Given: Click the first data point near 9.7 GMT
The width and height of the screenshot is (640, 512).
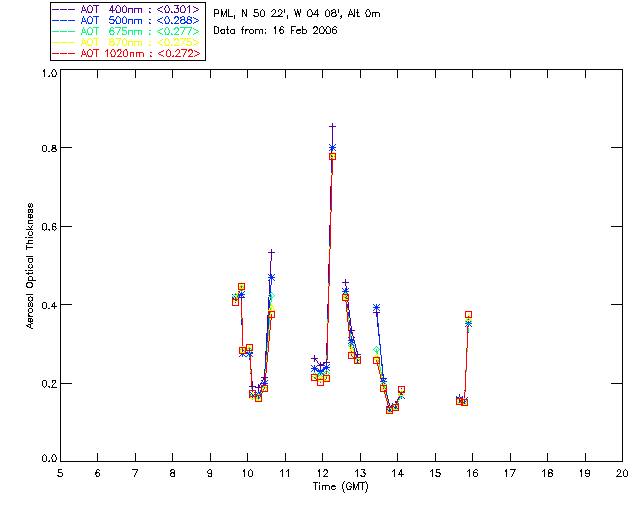Looking at the screenshot, I should tap(236, 301).
